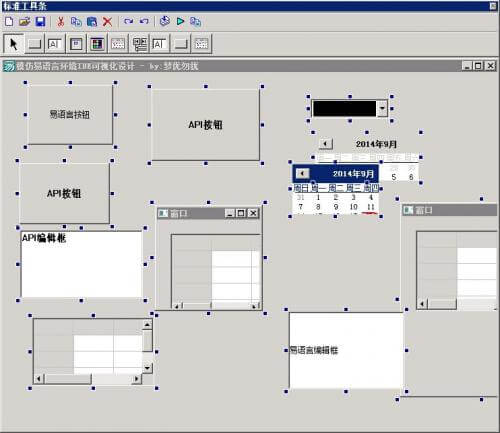The image size is (500, 433).
Task: Click inside the API编辑框 text area
Action: (81, 264)
